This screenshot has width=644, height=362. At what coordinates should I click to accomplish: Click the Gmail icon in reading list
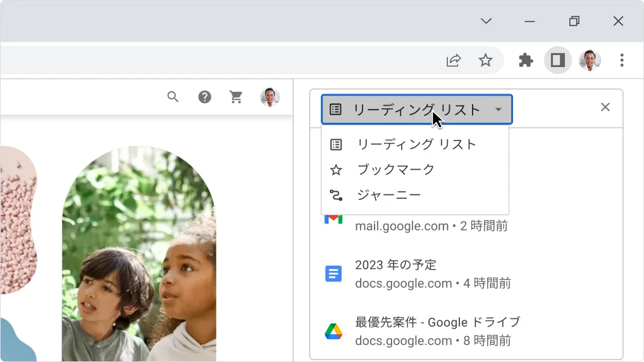pyautogui.click(x=333, y=220)
